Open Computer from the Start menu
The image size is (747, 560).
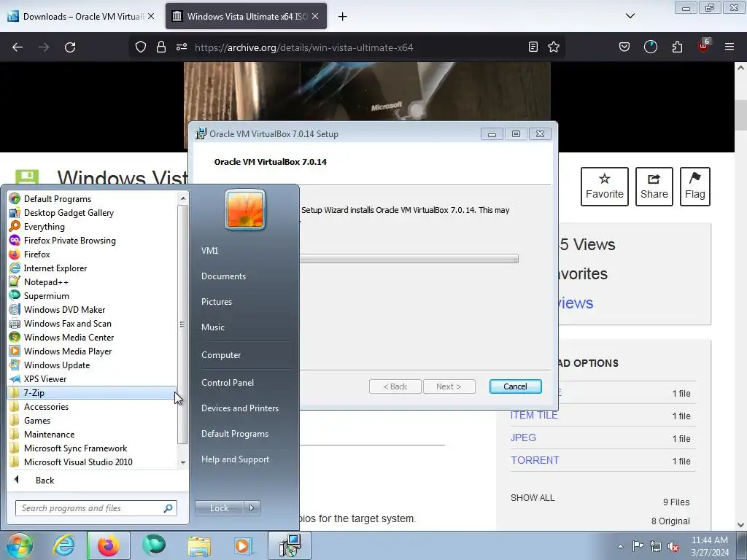click(x=220, y=355)
